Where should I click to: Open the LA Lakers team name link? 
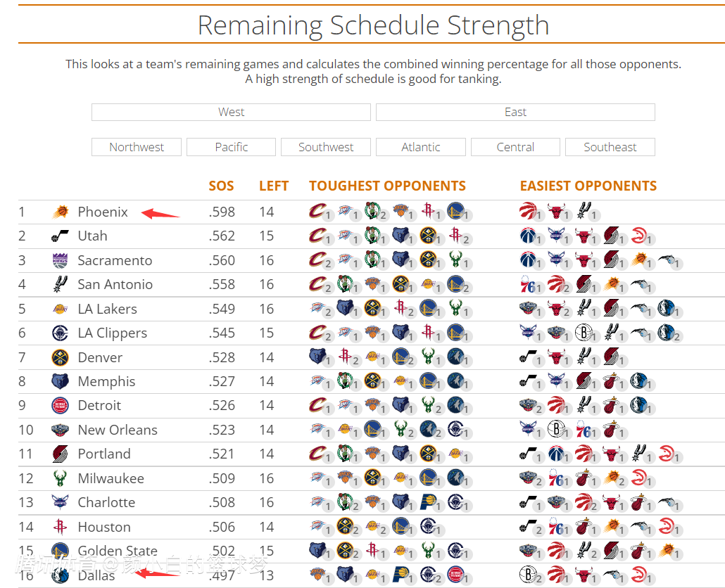pos(107,309)
